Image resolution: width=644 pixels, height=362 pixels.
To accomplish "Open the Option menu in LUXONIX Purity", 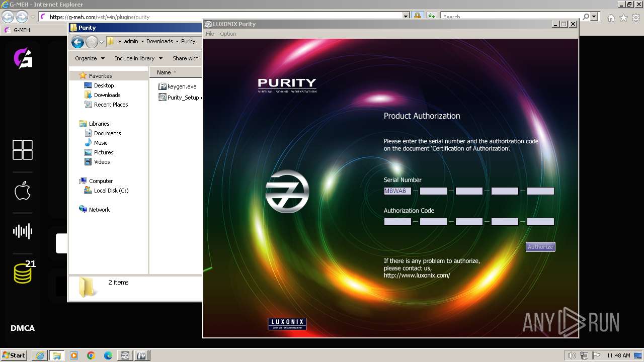I will tap(228, 34).
